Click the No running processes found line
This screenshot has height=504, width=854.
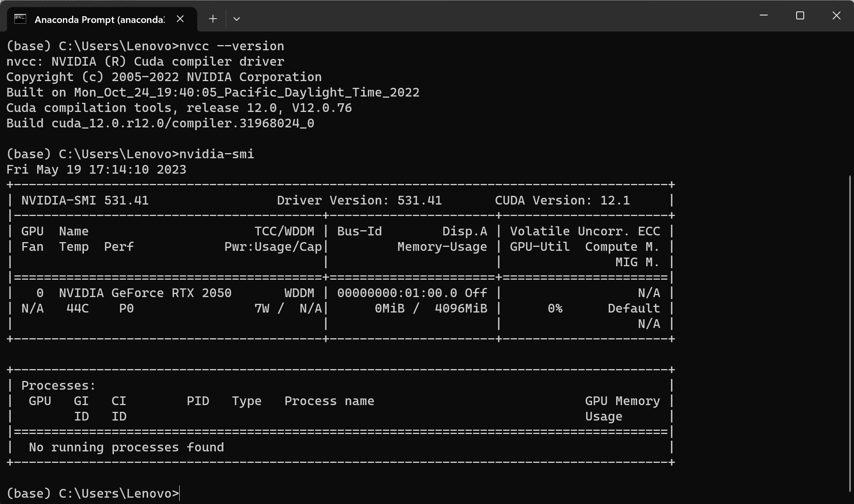(126, 447)
